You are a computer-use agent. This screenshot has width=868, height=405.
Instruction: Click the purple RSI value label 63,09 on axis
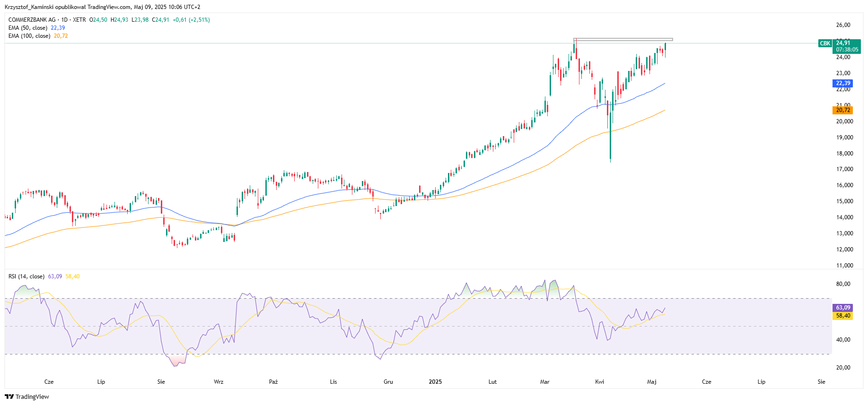842,308
